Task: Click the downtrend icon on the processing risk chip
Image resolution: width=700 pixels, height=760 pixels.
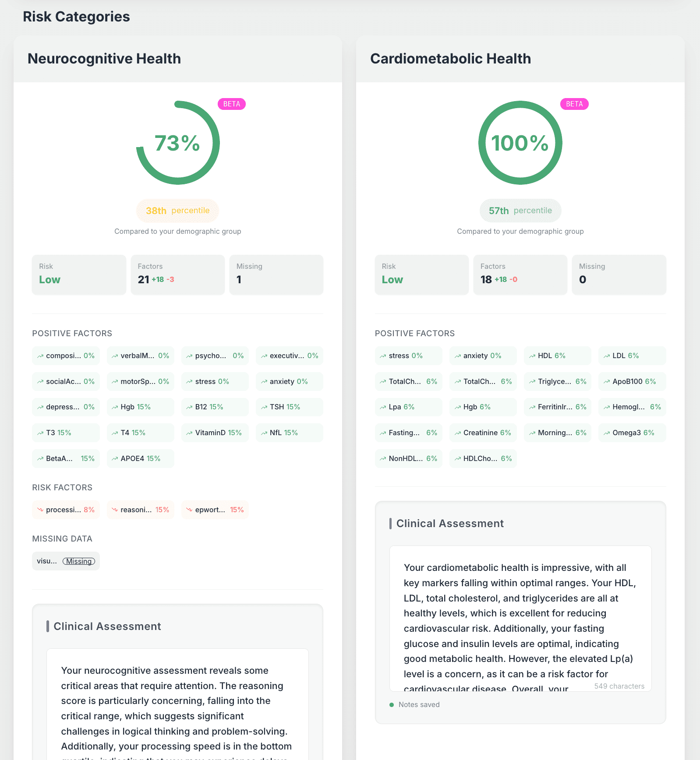Action: click(40, 510)
